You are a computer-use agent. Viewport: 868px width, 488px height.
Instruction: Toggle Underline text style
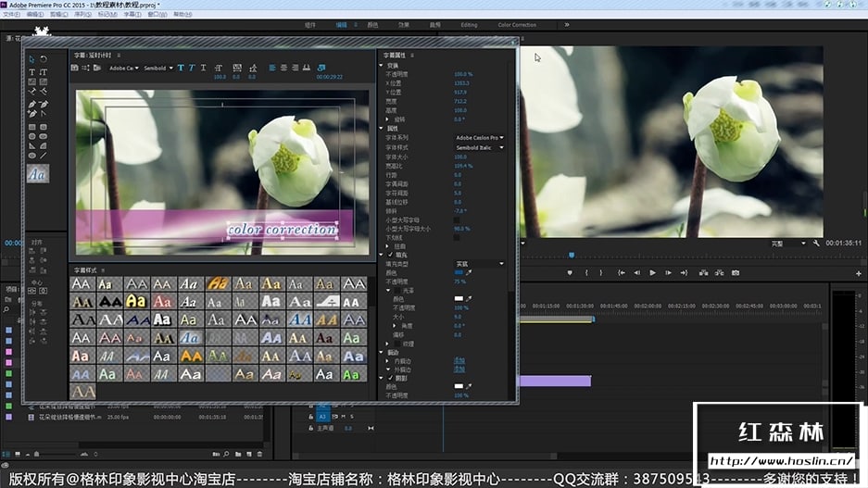click(x=203, y=68)
